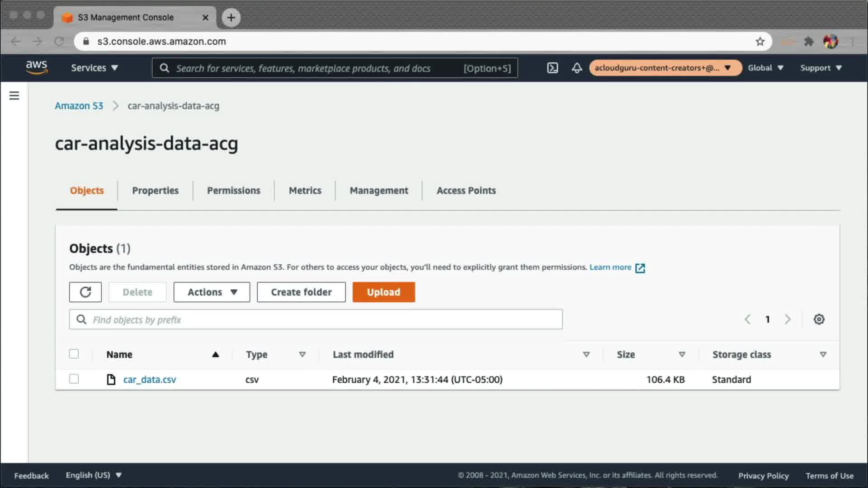The image size is (868, 488).
Task: Switch to the Permissions tab
Action: pyautogui.click(x=233, y=190)
